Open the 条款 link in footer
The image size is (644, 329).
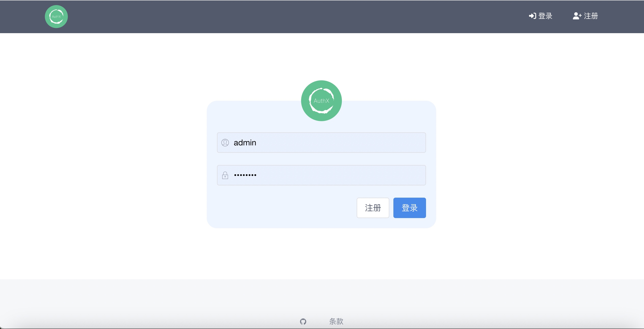[336, 321]
